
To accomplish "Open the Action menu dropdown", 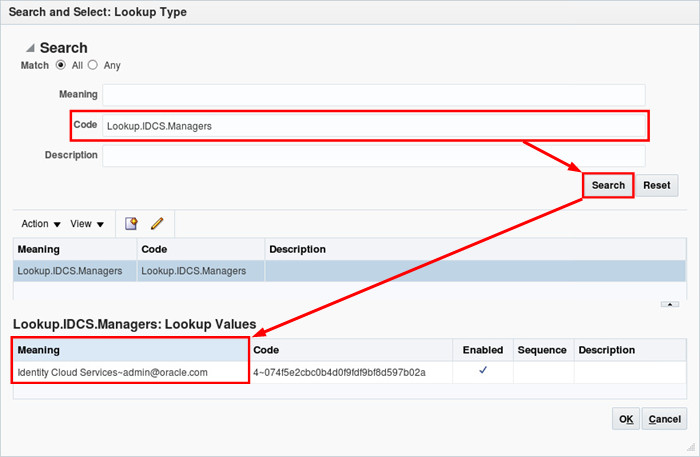I will pos(42,224).
